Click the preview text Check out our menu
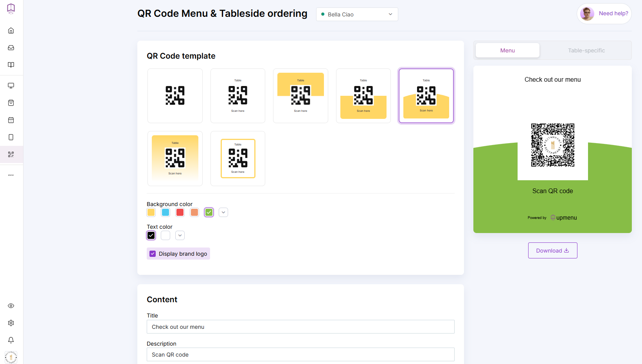The image size is (642, 364). tap(552, 80)
